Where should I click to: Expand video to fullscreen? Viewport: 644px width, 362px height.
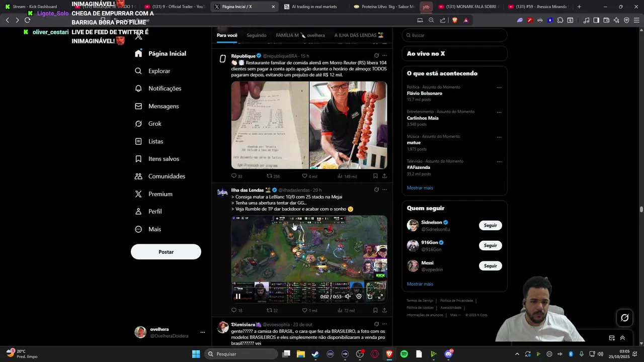click(x=380, y=297)
